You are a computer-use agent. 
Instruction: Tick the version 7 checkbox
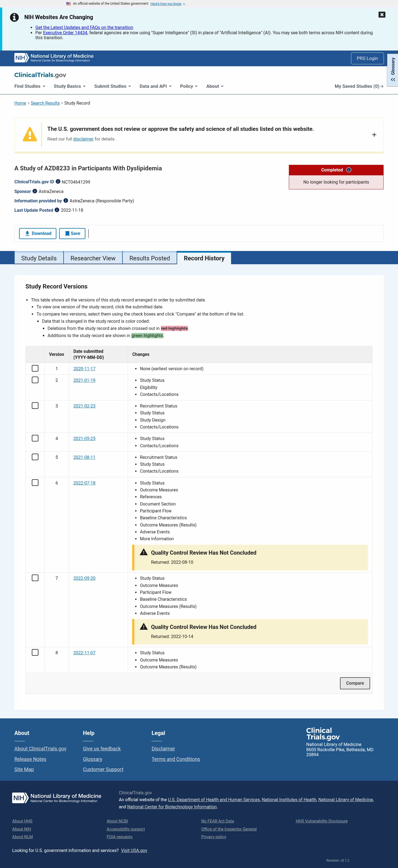coord(35,578)
